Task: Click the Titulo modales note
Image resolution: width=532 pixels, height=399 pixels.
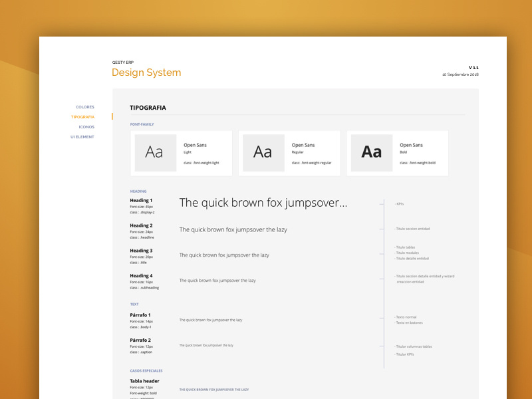Action: (x=406, y=253)
